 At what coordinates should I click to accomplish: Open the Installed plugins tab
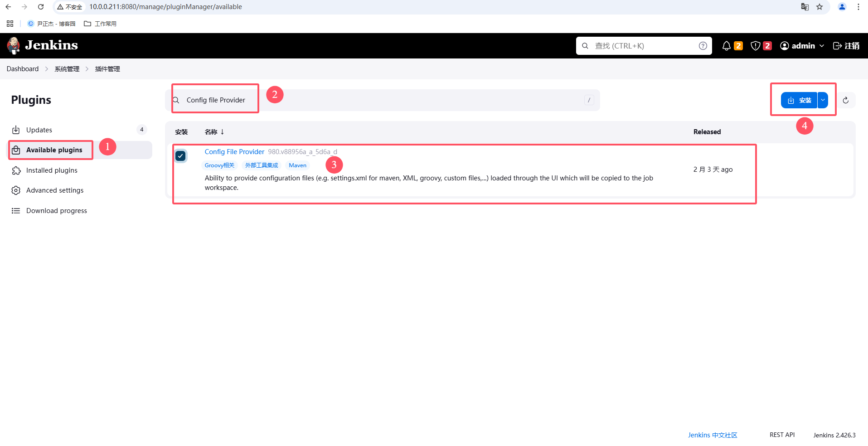click(79, 170)
